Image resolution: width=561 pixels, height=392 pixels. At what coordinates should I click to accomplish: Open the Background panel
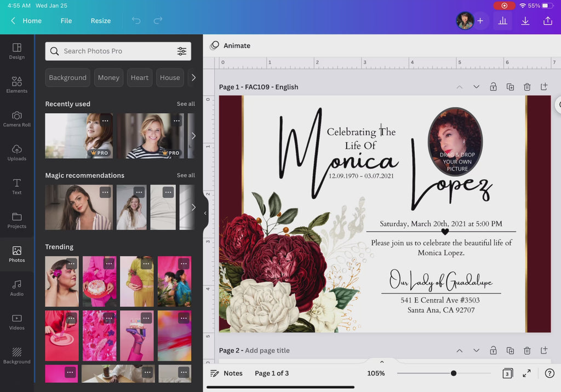[x=17, y=356]
